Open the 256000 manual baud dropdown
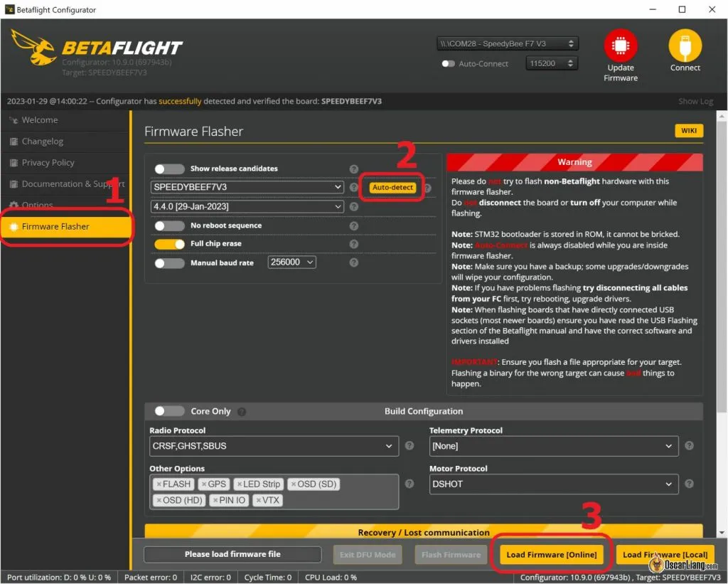 [291, 262]
